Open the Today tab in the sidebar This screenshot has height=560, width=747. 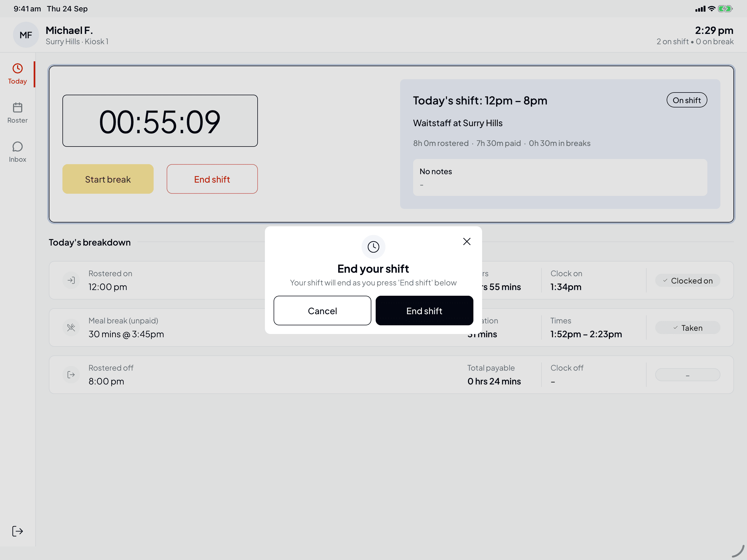click(x=17, y=74)
